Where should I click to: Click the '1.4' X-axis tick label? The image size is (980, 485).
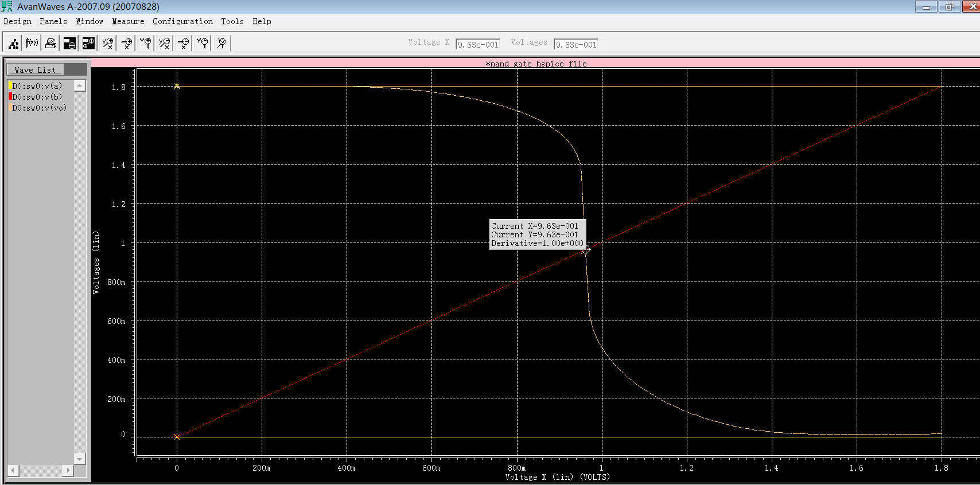[x=771, y=468]
